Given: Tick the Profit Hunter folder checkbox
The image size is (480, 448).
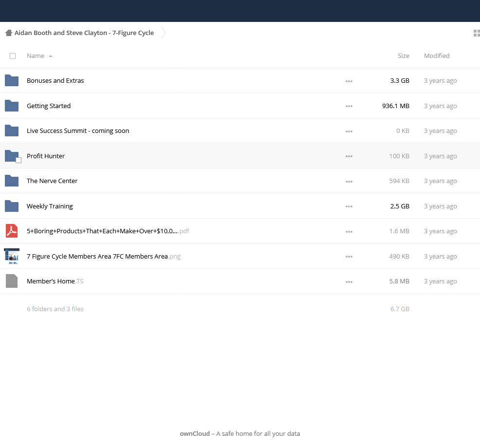Looking at the screenshot, I should (x=18, y=160).
